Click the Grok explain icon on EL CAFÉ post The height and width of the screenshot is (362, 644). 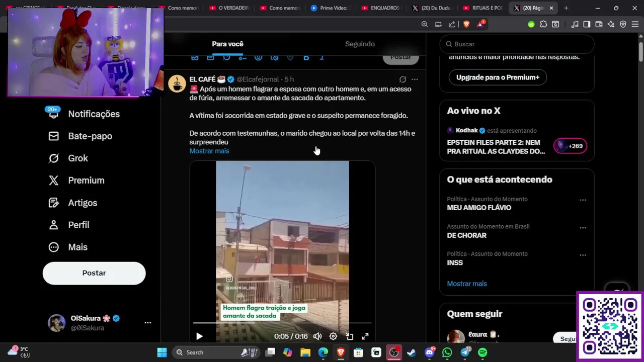pyautogui.click(x=403, y=79)
